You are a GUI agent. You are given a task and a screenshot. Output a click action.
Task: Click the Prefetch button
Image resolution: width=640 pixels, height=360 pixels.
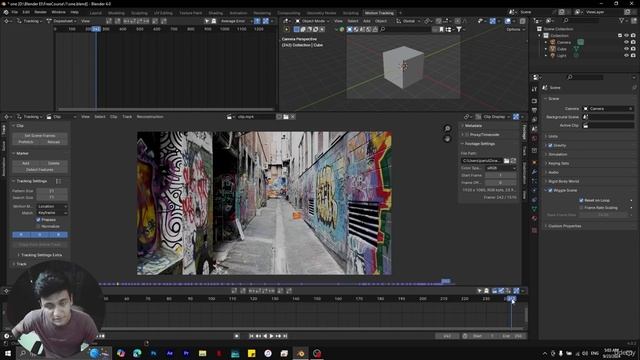26,142
